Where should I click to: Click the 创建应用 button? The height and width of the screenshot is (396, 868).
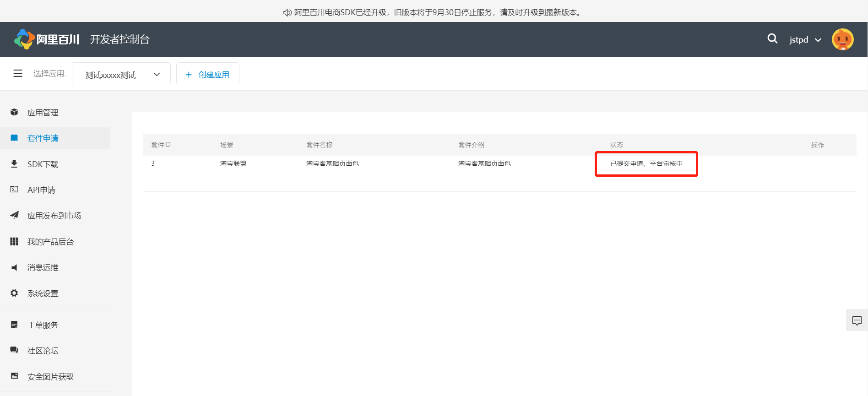click(x=208, y=74)
